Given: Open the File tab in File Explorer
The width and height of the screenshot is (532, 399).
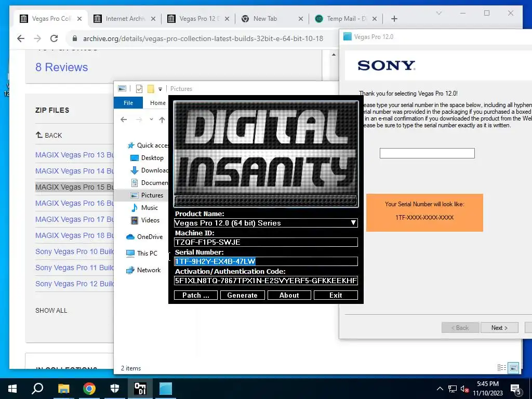Looking at the screenshot, I should click(128, 103).
